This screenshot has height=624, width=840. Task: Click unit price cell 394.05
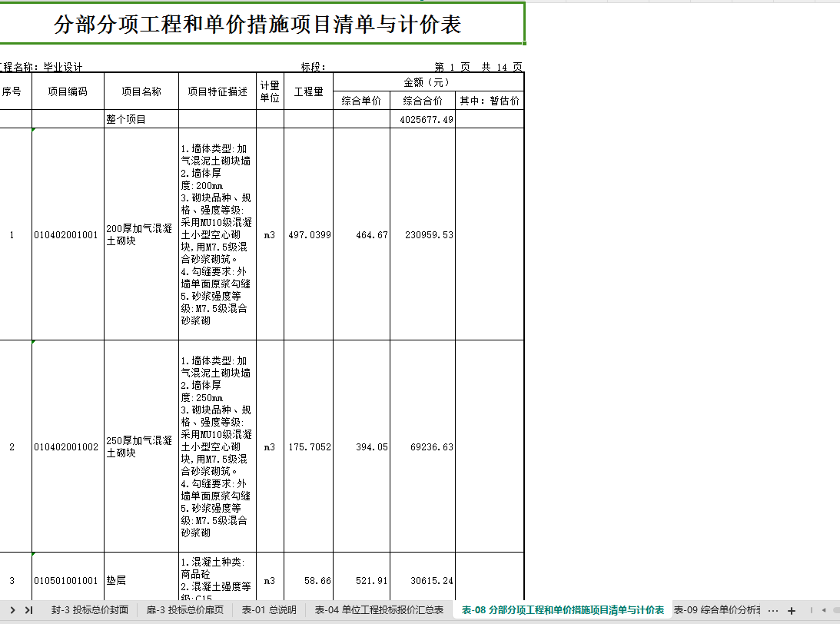pos(362,446)
